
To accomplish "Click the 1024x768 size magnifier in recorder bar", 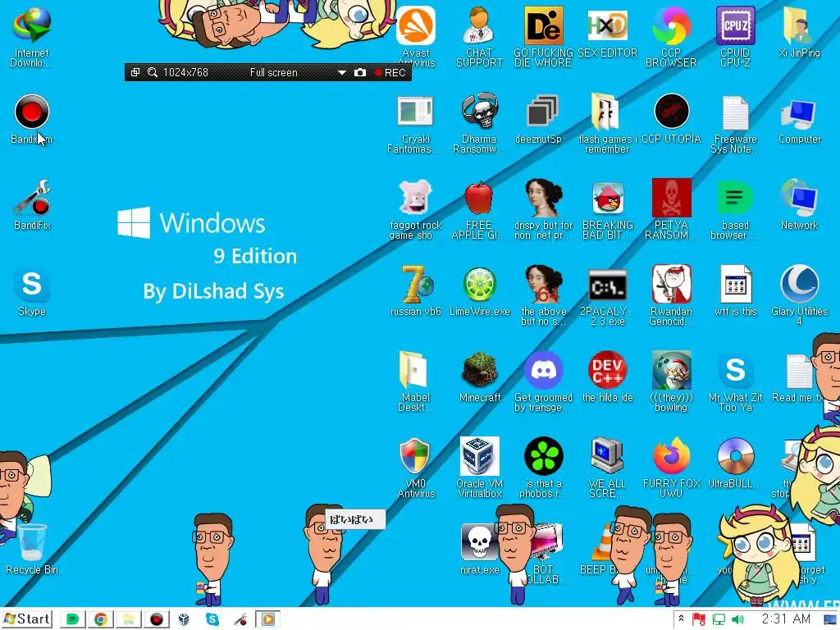I will [x=153, y=72].
